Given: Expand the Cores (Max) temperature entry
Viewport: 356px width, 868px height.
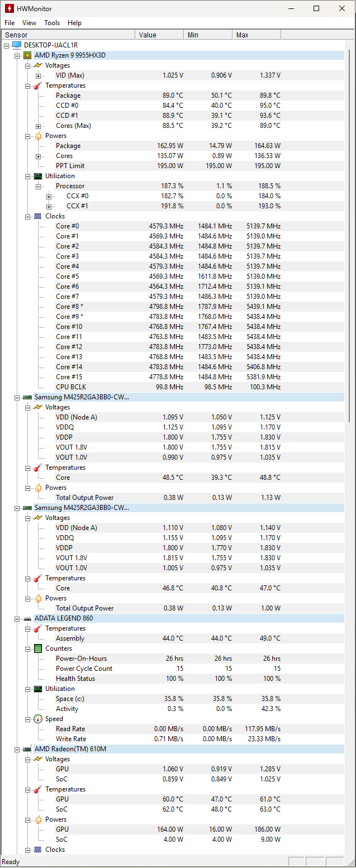Looking at the screenshot, I should coord(38,126).
